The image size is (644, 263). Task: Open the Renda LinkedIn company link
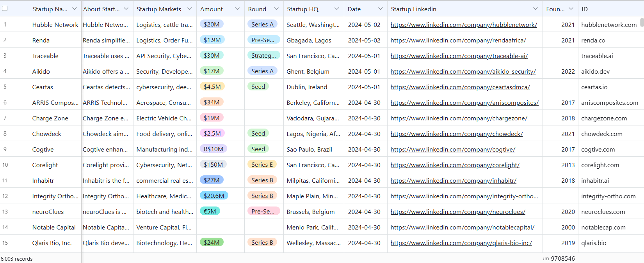click(x=458, y=40)
